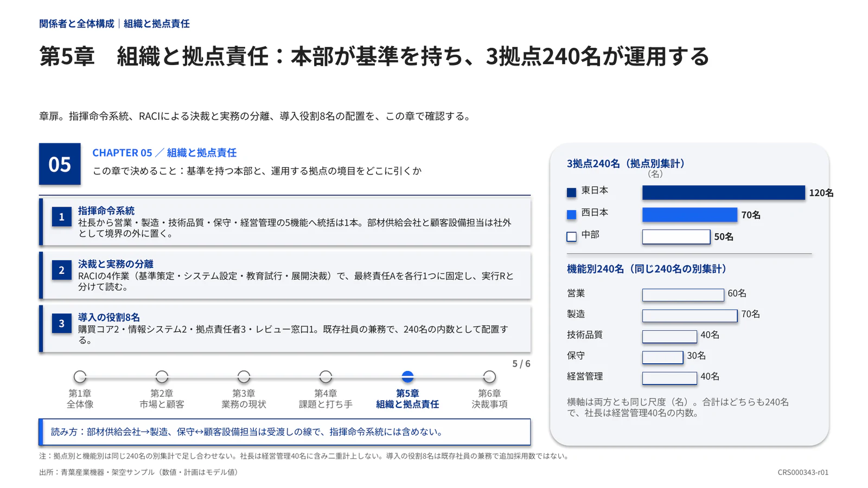Click the 決裁と実務の分離 card title
The height and width of the screenshot is (488, 868).
(116, 264)
